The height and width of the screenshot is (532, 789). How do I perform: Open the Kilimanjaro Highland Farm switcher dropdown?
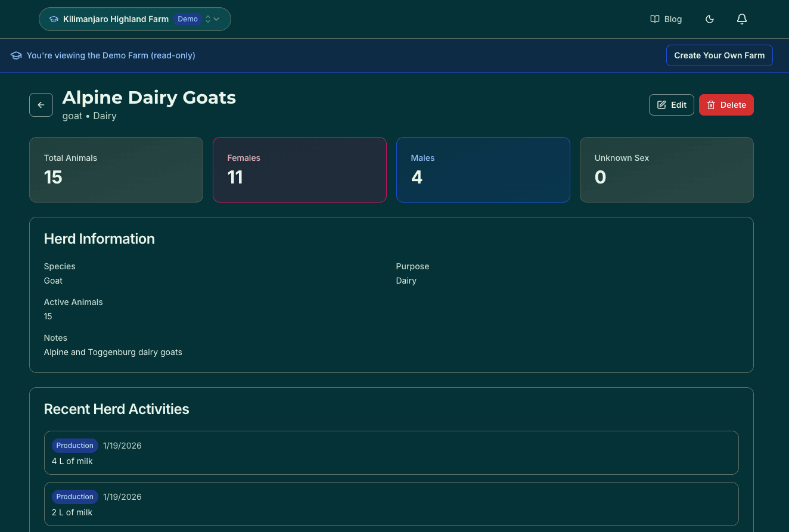[x=135, y=18]
